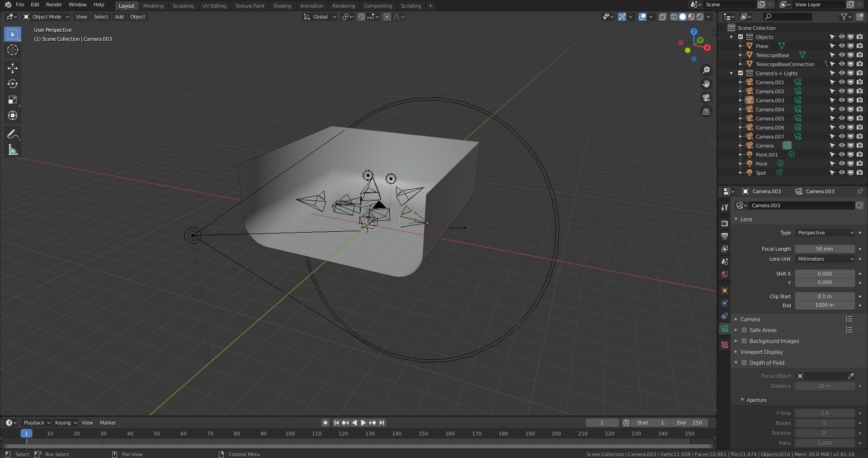868x458 pixels.
Task: Toggle X-ray view
Action: click(662, 17)
